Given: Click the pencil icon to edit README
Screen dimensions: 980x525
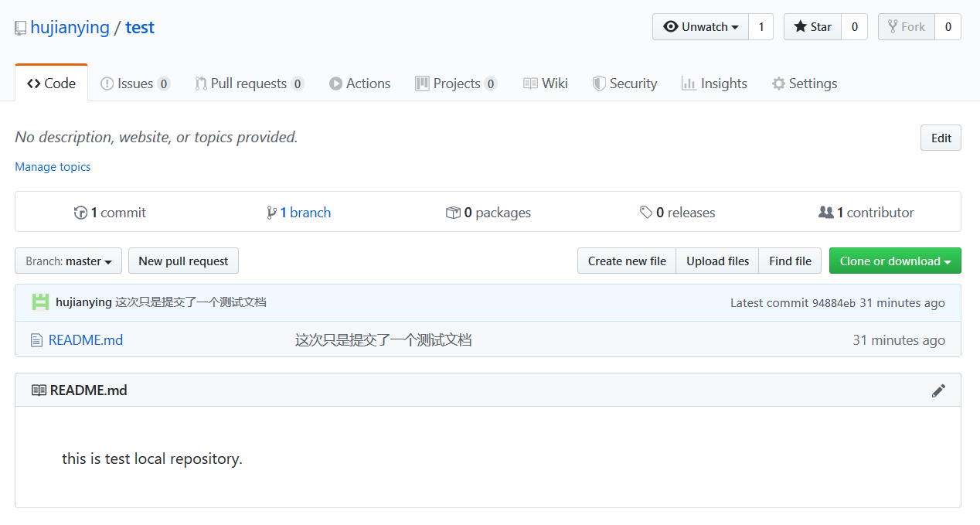Looking at the screenshot, I should point(938,390).
